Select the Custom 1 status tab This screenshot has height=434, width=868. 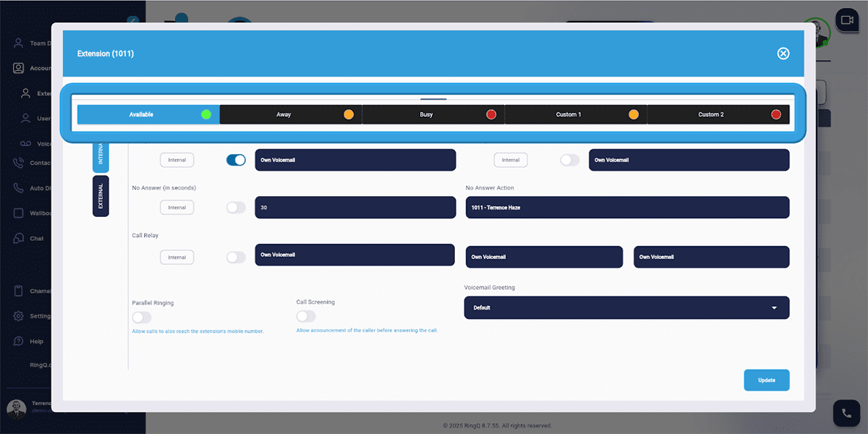pyautogui.click(x=575, y=114)
